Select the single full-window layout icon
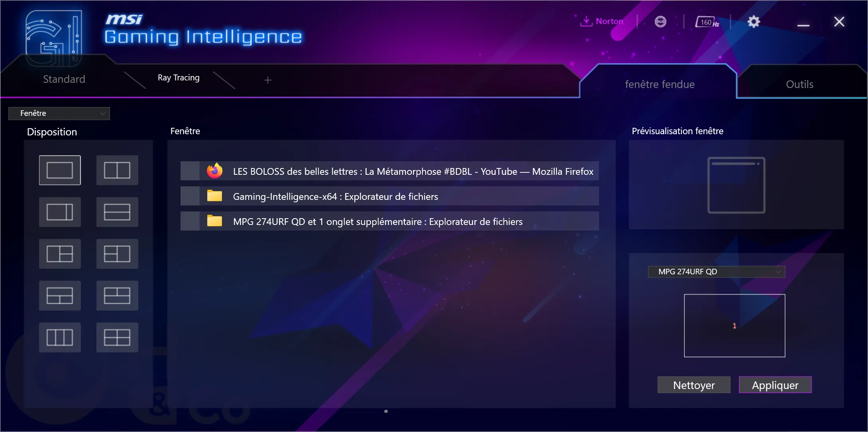868x432 pixels. click(x=60, y=169)
